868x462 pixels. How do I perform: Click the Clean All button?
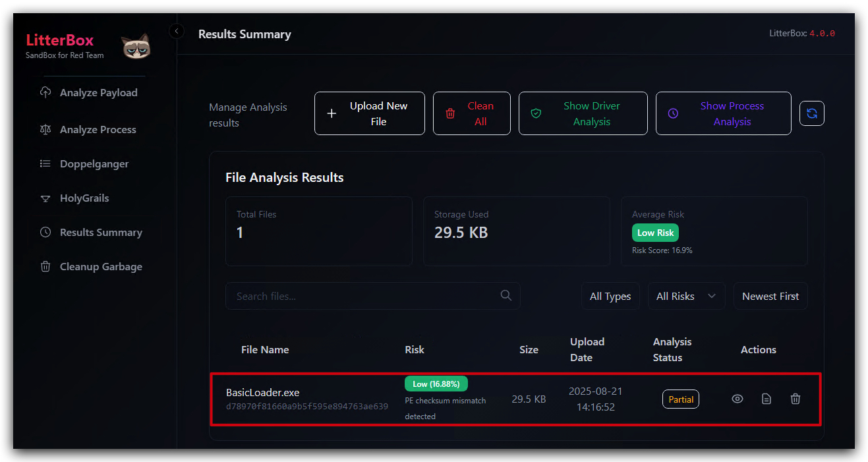click(472, 113)
